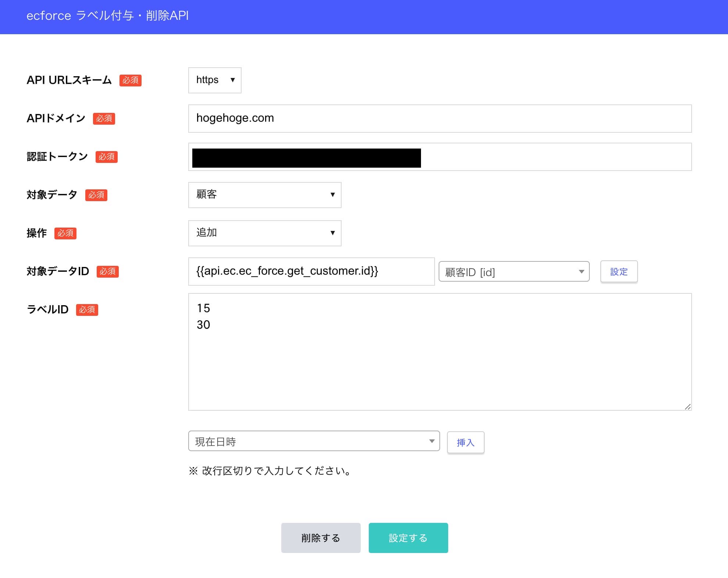Click the 削除する button
728x578 pixels.
tap(321, 538)
